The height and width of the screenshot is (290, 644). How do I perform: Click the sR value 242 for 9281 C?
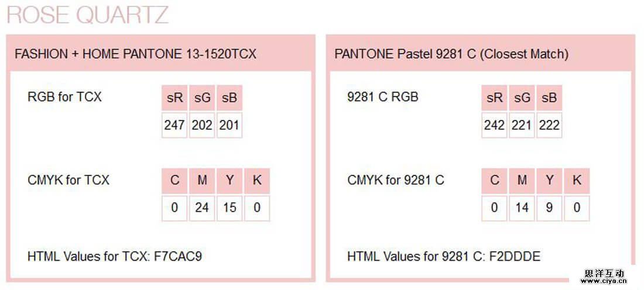click(495, 125)
